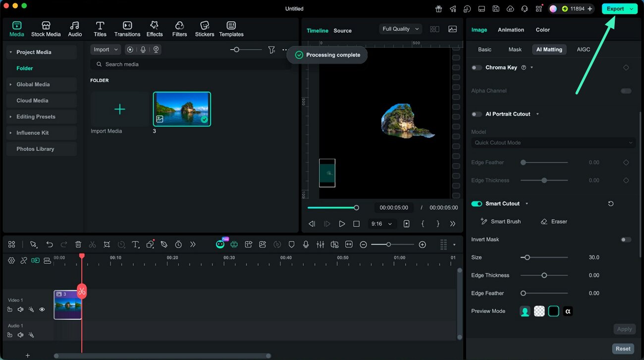Click the Smart Cutout Size slider
The height and width of the screenshot is (360, 644).
click(544, 257)
